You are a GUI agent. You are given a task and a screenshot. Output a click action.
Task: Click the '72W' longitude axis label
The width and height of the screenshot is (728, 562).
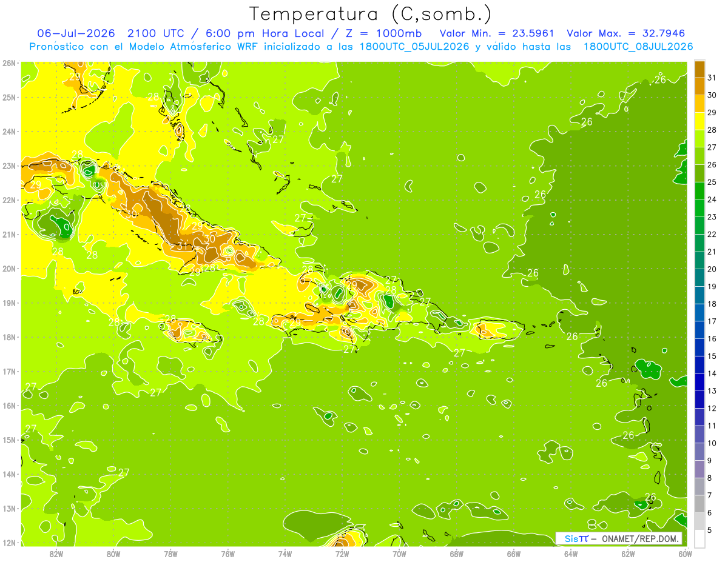point(342,554)
